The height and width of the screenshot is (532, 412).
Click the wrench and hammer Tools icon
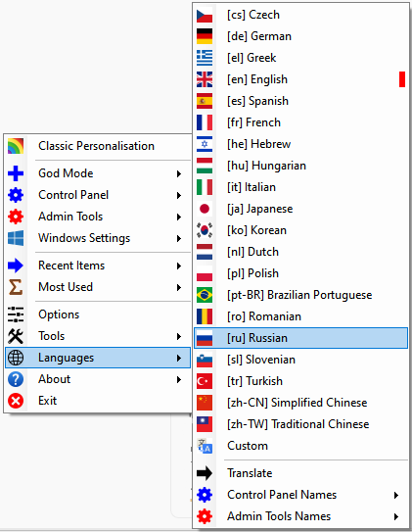click(x=16, y=336)
